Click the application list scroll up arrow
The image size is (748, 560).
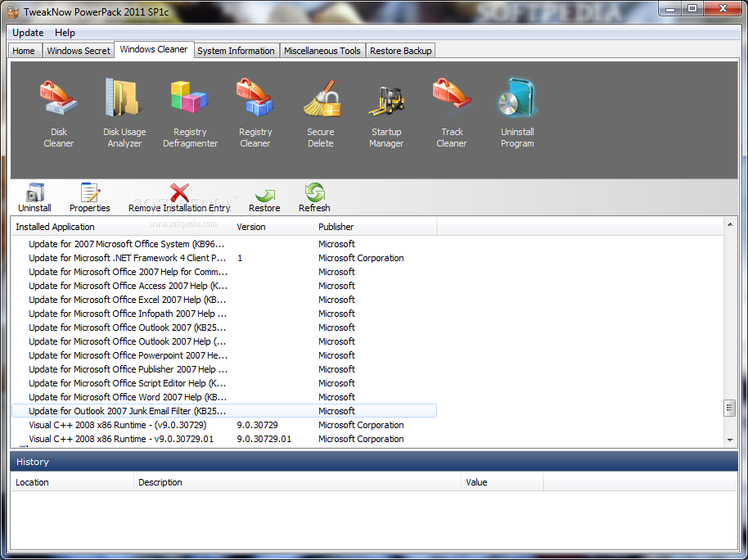730,224
